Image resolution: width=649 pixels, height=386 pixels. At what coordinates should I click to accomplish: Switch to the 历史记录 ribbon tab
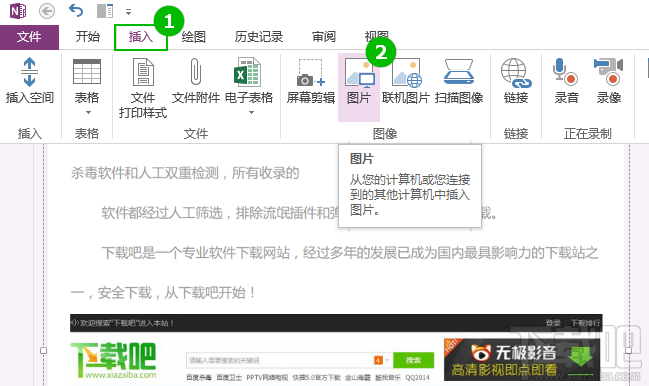tap(259, 37)
